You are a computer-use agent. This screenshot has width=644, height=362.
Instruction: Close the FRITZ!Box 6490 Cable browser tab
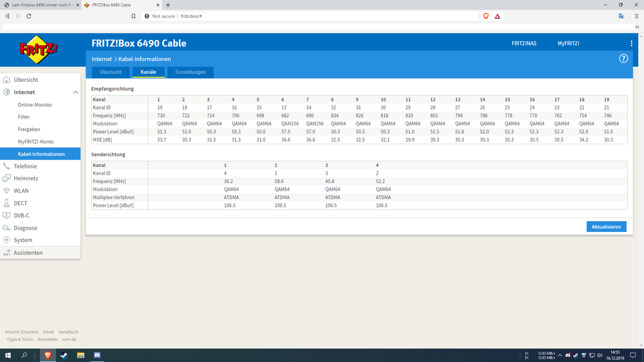coord(158,5)
